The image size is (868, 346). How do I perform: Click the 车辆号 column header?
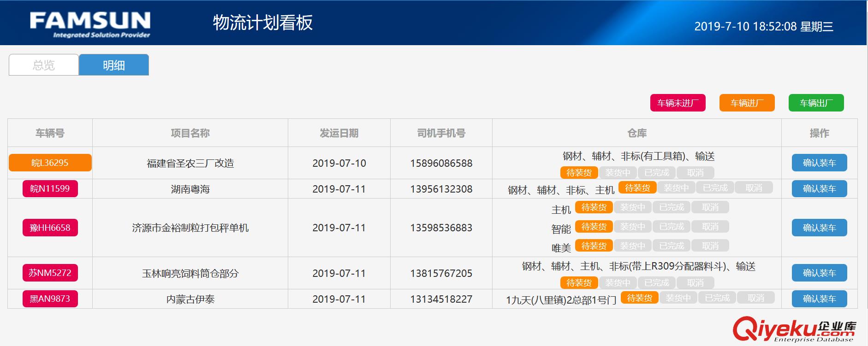tap(50, 133)
